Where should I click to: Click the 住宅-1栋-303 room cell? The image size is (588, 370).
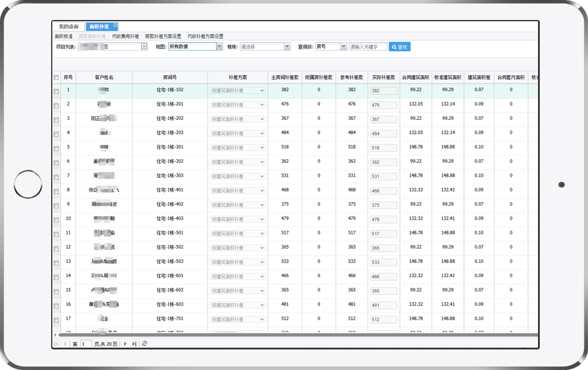(x=170, y=176)
